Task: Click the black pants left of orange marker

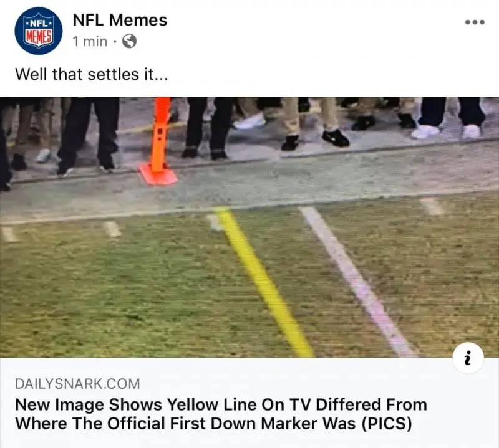Action: coord(89,133)
